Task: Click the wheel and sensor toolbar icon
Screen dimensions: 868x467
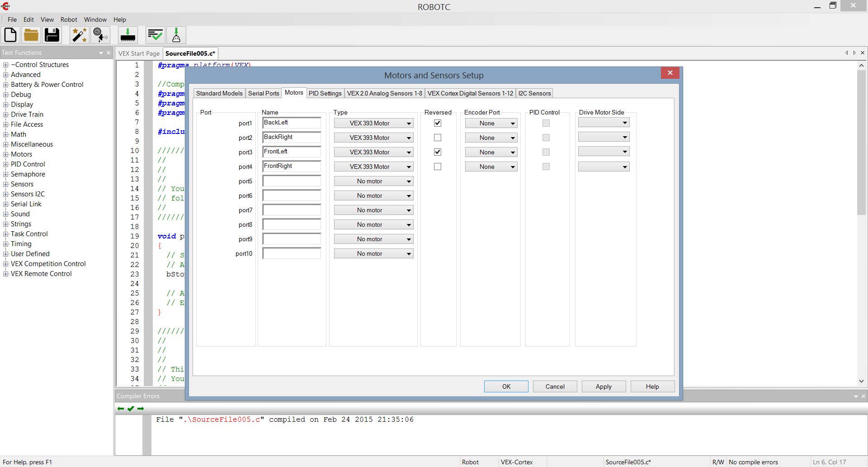Action: pyautogui.click(x=100, y=35)
